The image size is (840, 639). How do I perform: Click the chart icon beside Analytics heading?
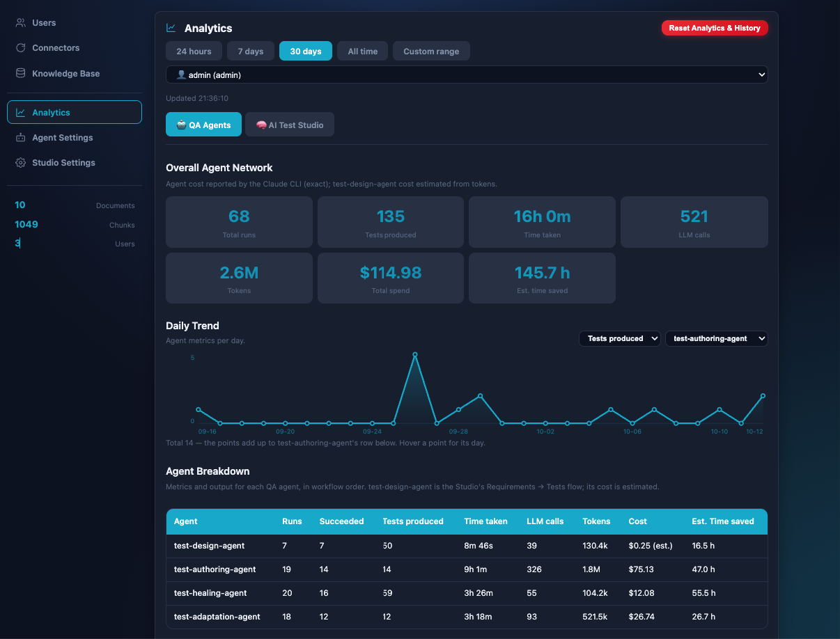point(171,28)
